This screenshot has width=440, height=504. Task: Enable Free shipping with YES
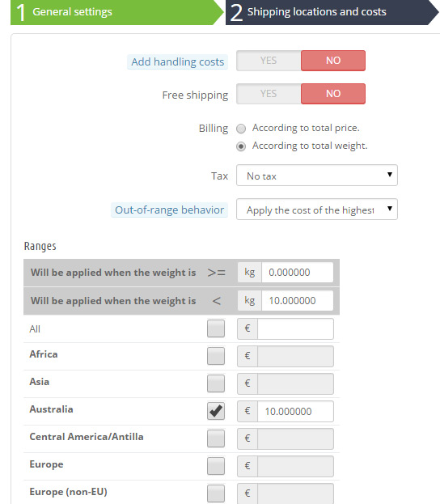269,94
